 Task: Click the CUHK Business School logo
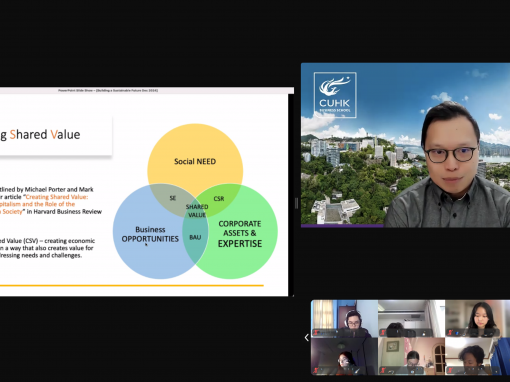pos(335,95)
